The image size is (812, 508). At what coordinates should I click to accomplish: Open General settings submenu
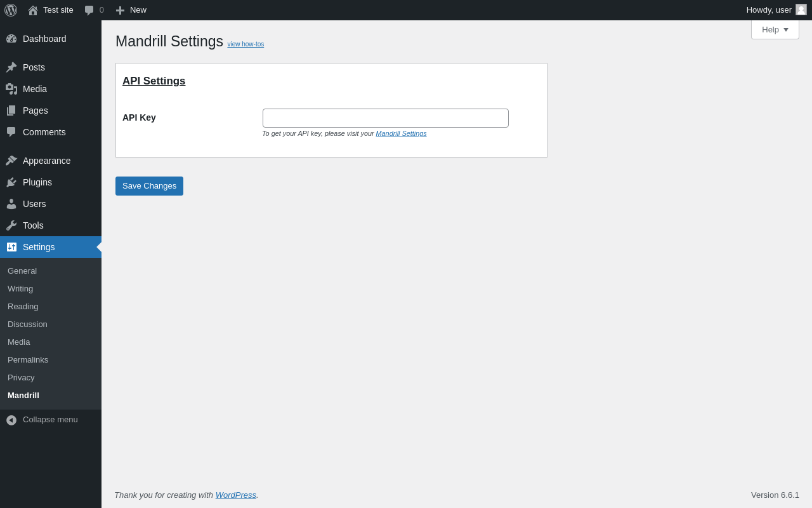point(51,271)
